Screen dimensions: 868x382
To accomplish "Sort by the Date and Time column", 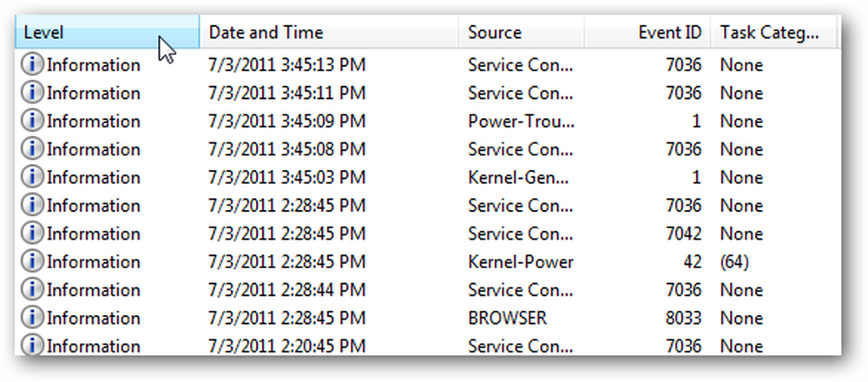I will [x=329, y=33].
